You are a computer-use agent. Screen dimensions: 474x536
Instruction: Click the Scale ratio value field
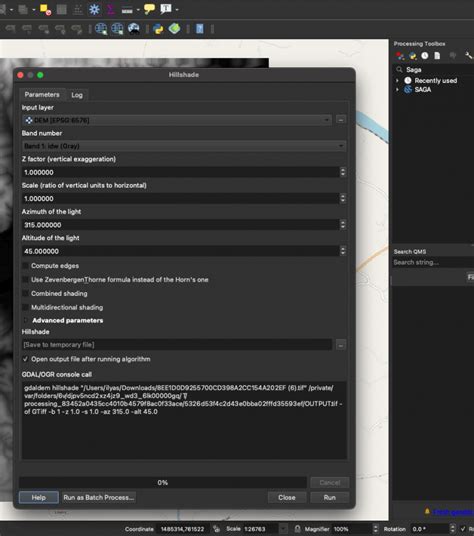pyautogui.click(x=180, y=198)
